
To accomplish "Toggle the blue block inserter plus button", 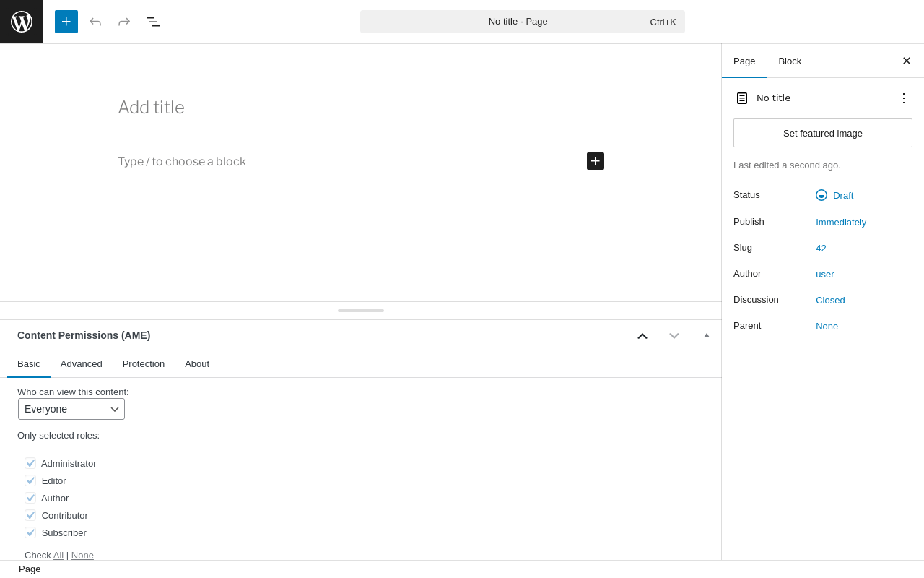I will tap(66, 22).
